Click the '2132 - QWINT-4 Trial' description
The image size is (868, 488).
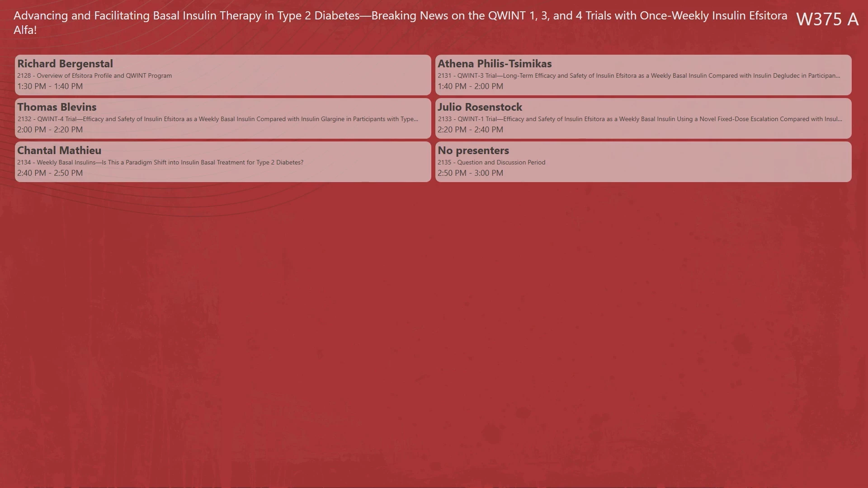pos(218,119)
